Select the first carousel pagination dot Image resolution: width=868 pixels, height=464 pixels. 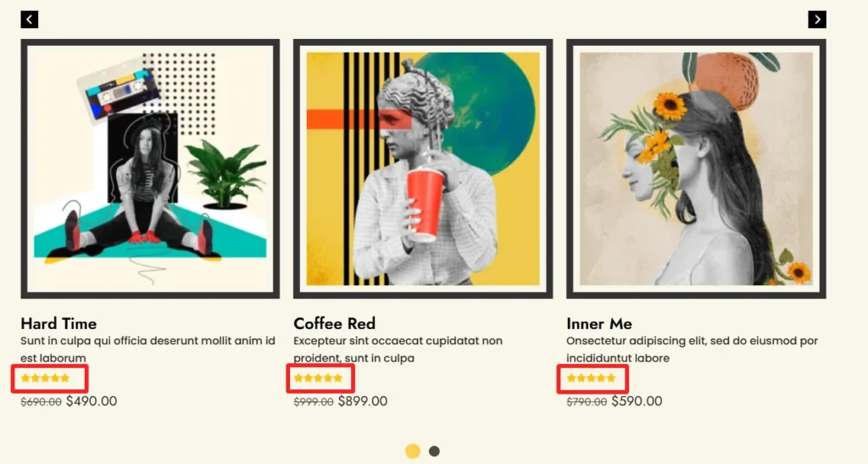pyautogui.click(x=413, y=451)
